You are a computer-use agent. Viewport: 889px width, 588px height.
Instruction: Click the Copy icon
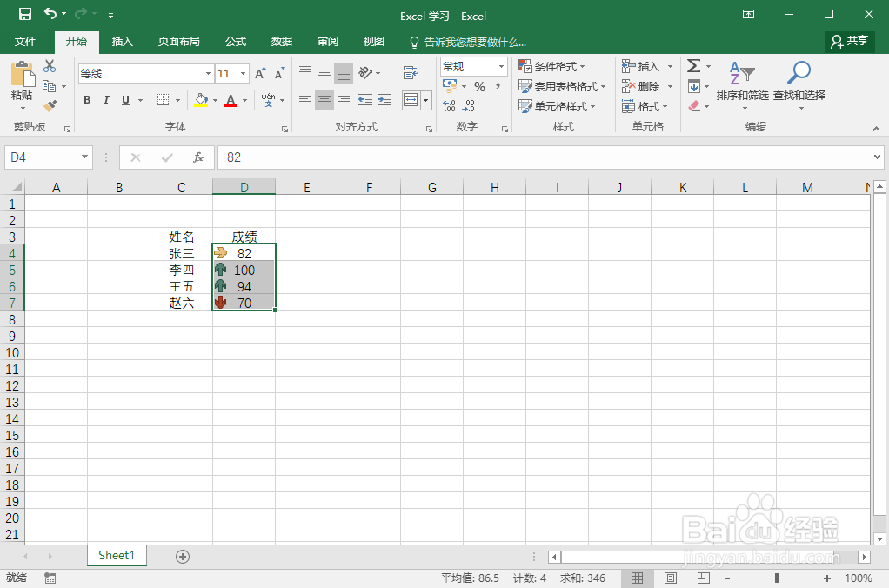(50, 86)
